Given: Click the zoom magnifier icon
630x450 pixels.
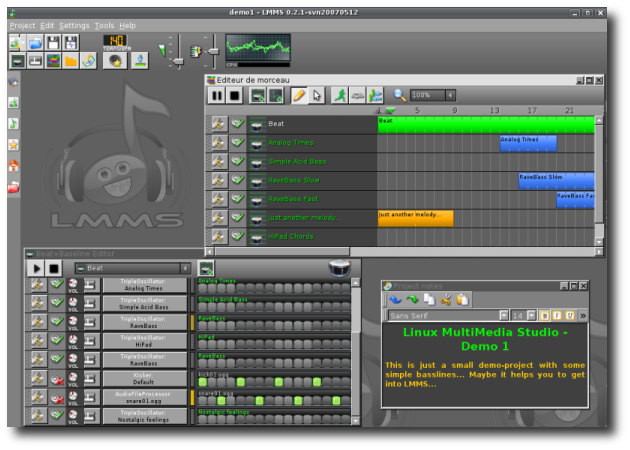Looking at the screenshot, I should [x=399, y=95].
